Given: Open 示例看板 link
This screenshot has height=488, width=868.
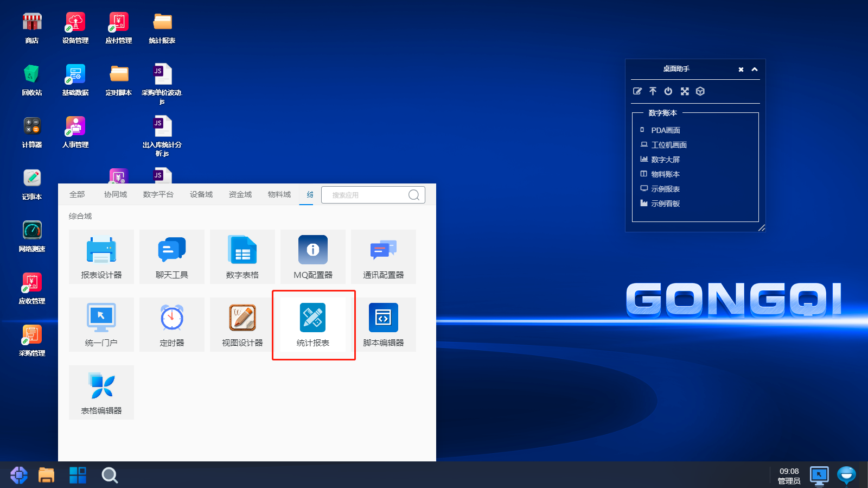Looking at the screenshot, I should point(666,204).
